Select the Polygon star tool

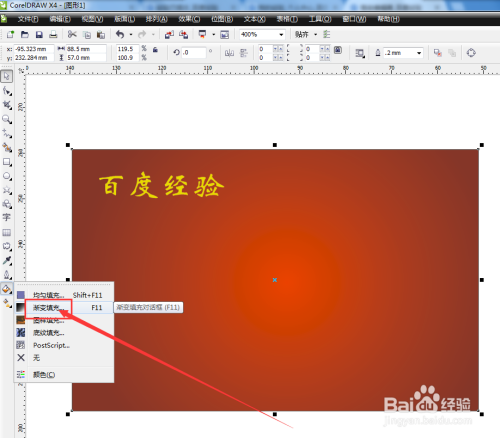7,190
